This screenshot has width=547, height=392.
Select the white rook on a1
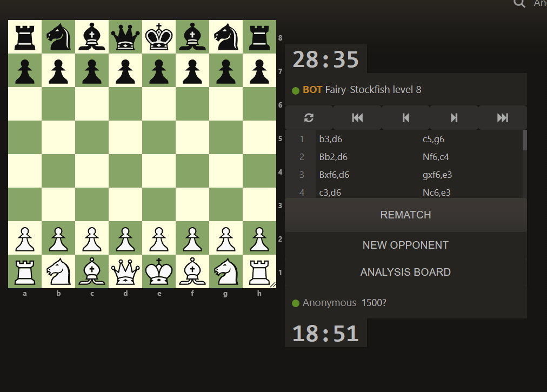click(25, 271)
